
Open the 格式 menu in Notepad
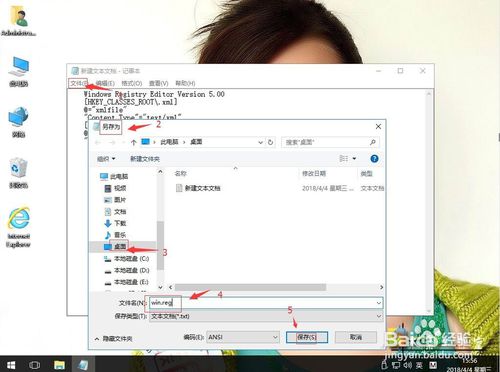[132, 83]
